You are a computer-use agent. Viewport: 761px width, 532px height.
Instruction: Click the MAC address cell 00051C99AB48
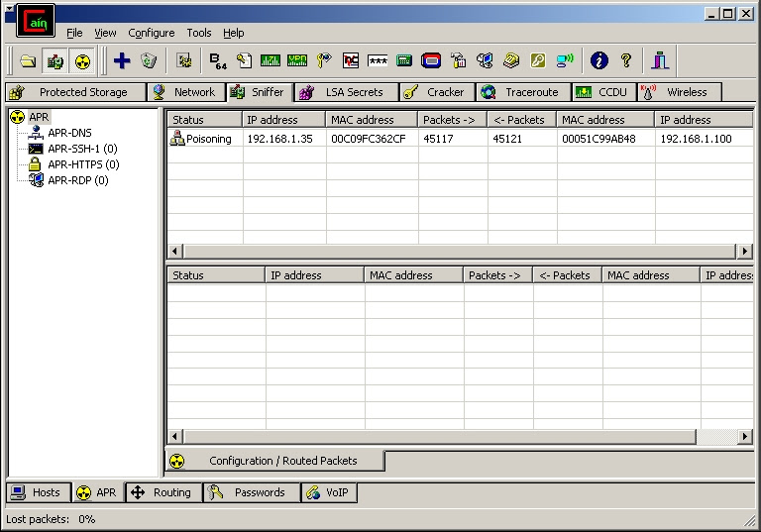[x=598, y=139]
